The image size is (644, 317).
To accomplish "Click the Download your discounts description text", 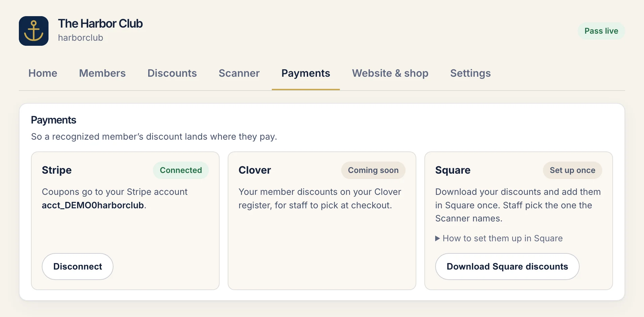I will (518, 205).
